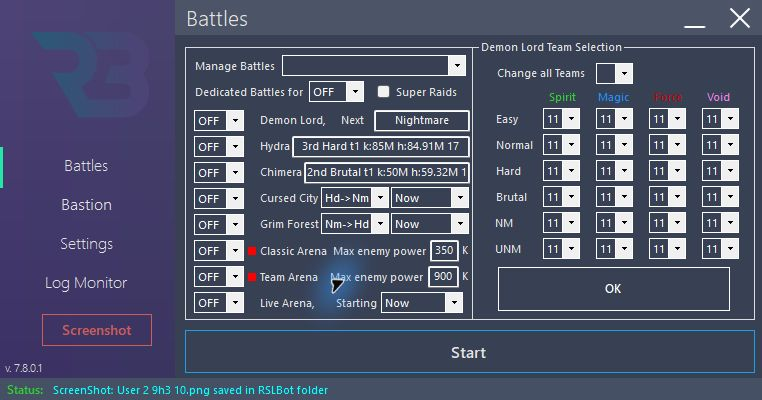This screenshot has width=762, height=400.
Task: Open Easy Magic team dropdown
Action: [614, 119]
